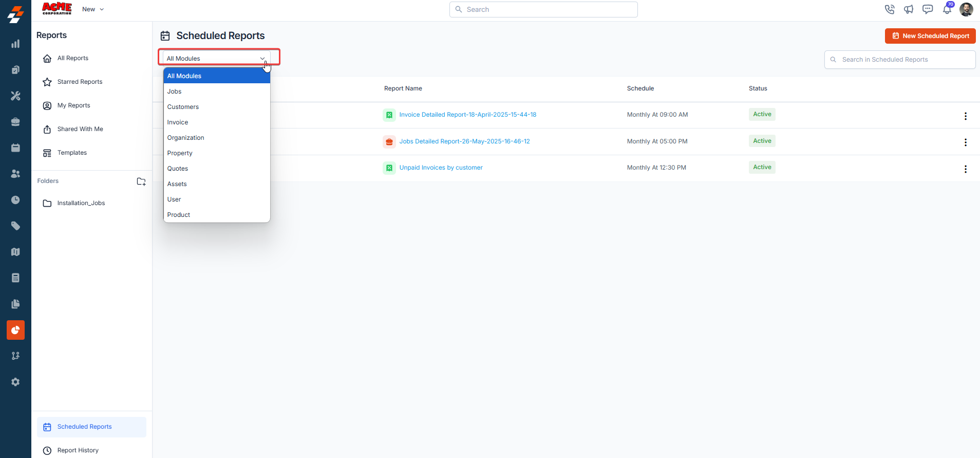Open the price tag sidebar icon
980x458 pixels.
click(x=15, y=226)
